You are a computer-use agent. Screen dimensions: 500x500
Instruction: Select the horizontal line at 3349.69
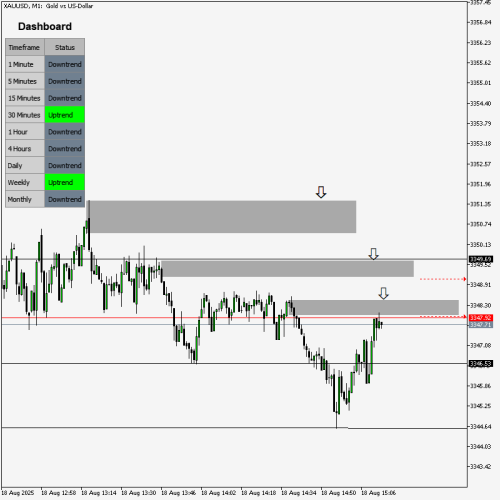(234, 259)
